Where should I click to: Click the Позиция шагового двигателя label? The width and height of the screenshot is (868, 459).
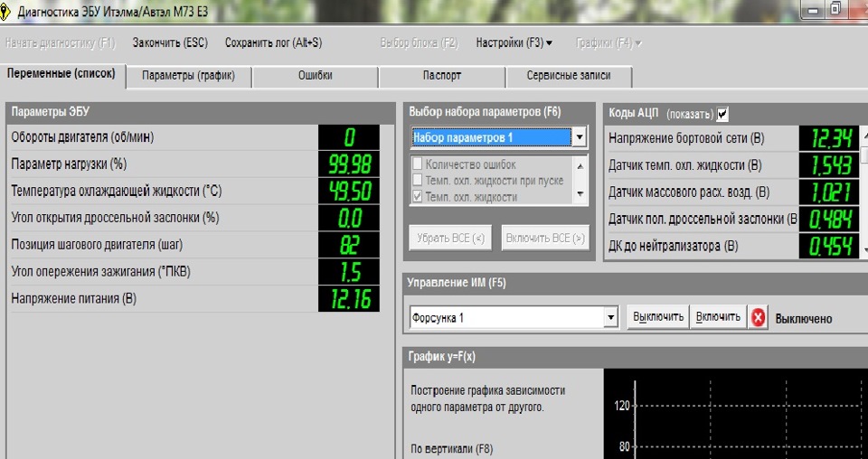coord(97,245)
